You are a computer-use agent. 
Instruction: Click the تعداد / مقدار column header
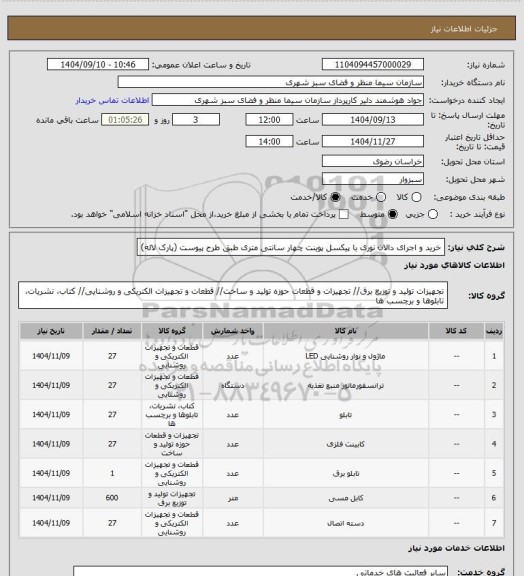112,331
